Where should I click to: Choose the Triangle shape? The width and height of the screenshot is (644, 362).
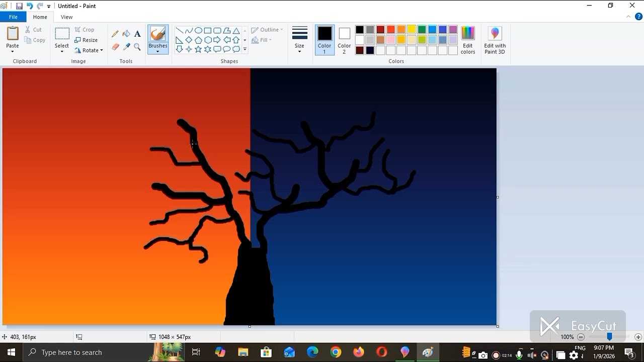click(236, 31)
